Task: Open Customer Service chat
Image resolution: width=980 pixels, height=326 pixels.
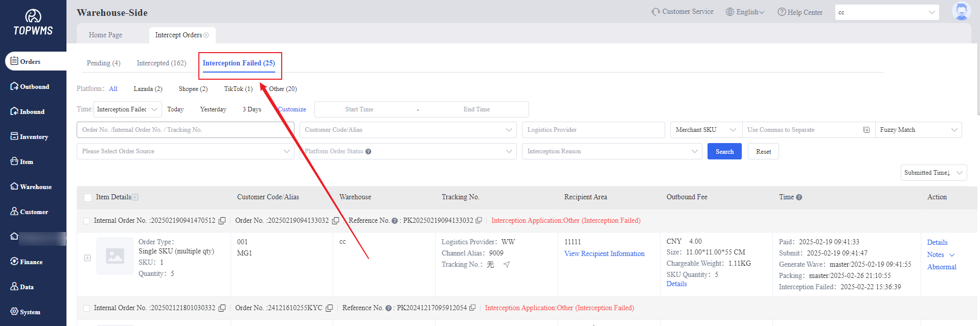Action: (x=682, y=12)
